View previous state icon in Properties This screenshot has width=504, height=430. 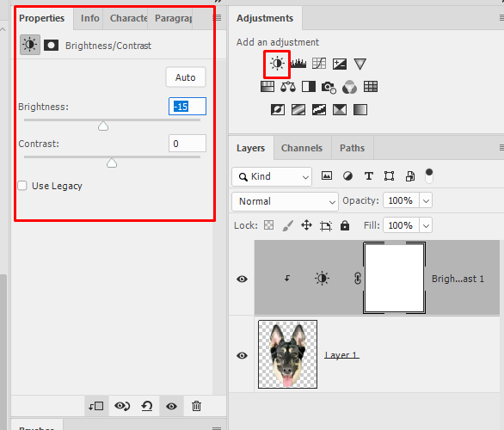122,406
